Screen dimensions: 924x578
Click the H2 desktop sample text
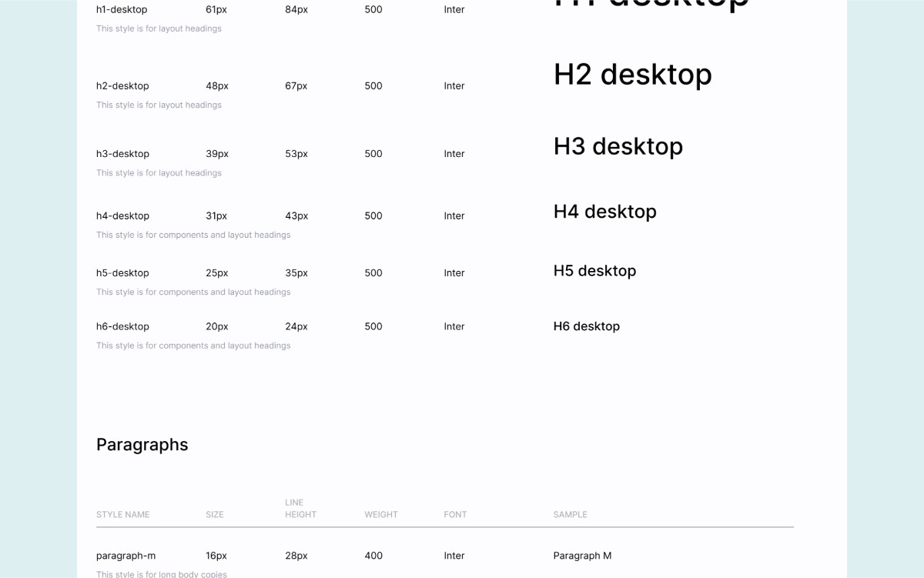coord(633,75)
